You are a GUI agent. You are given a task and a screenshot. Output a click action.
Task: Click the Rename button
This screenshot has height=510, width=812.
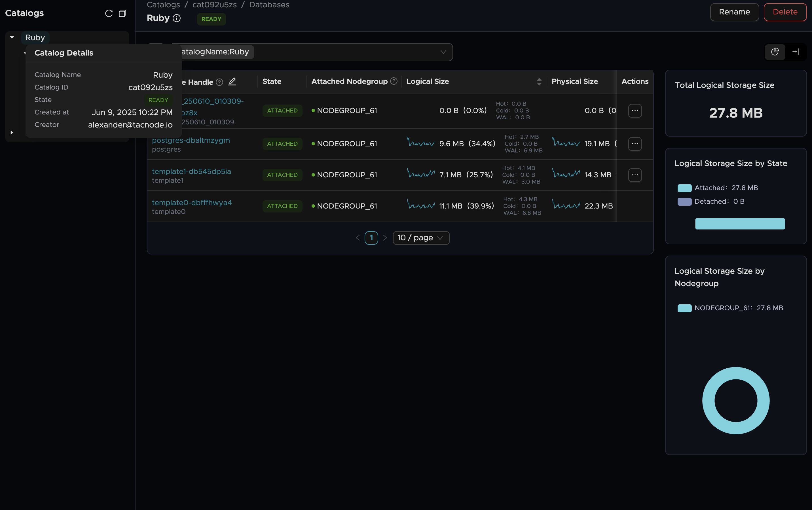[734, 12]
